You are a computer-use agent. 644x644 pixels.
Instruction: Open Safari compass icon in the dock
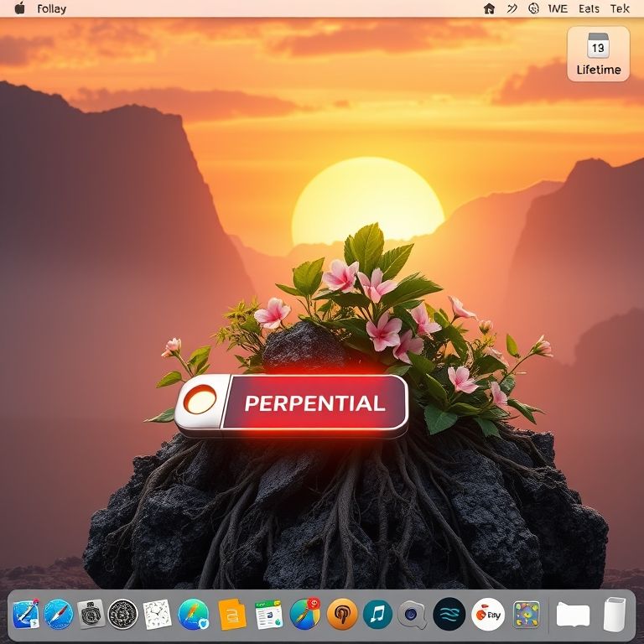click(59, 615)
